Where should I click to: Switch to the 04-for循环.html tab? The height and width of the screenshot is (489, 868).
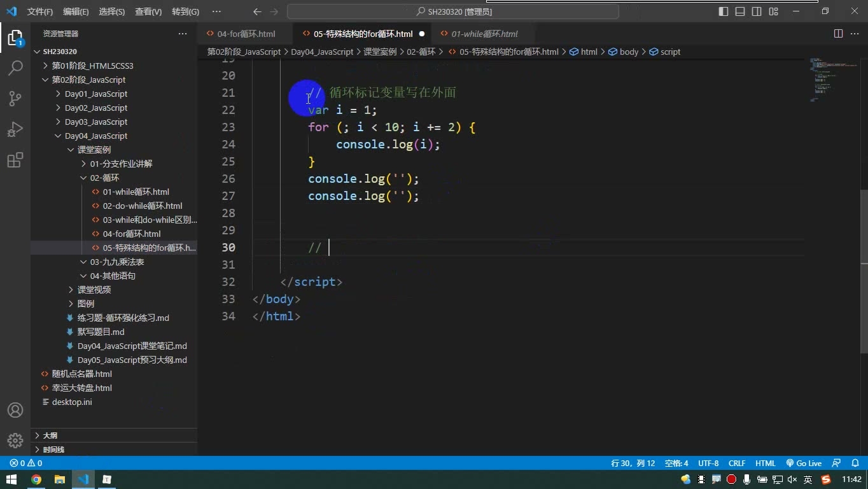[x=246, y=34]
